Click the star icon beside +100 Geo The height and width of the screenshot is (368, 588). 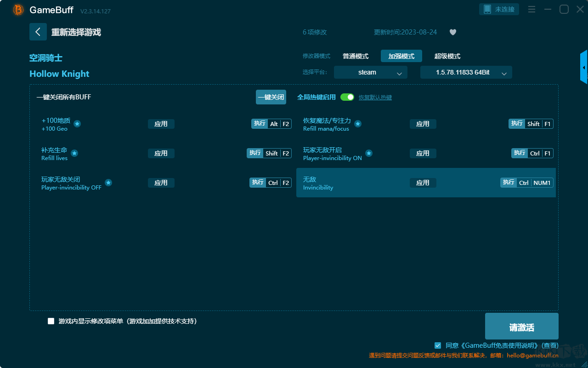pyautogui.click(x=77, y=124)
